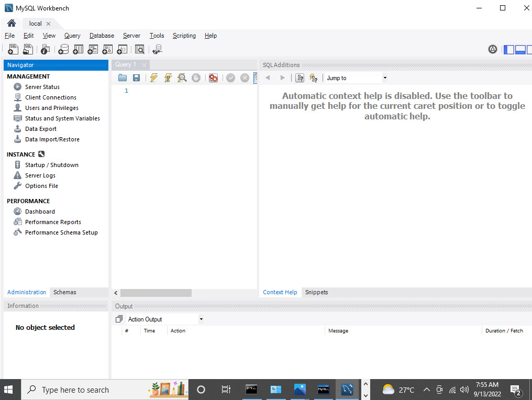Open Data Export in the Navigator
Viewport: 532px width, 400px height.
(41, 128)
